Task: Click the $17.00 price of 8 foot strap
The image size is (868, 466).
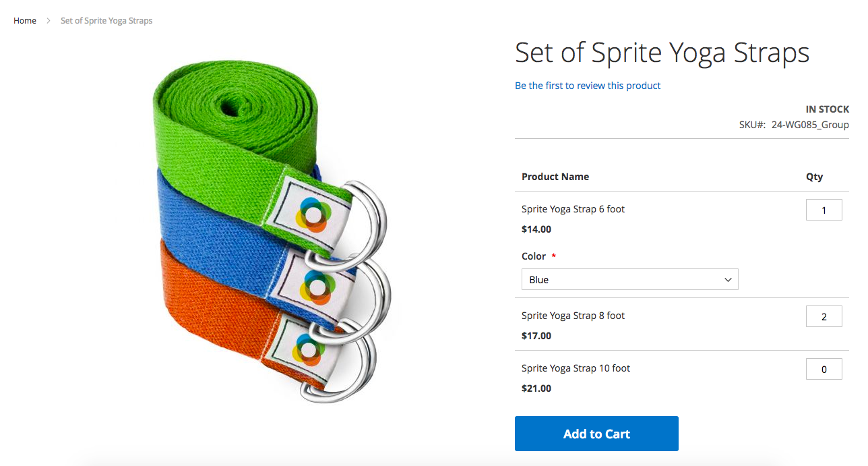Action: click(x=536, y=336)
